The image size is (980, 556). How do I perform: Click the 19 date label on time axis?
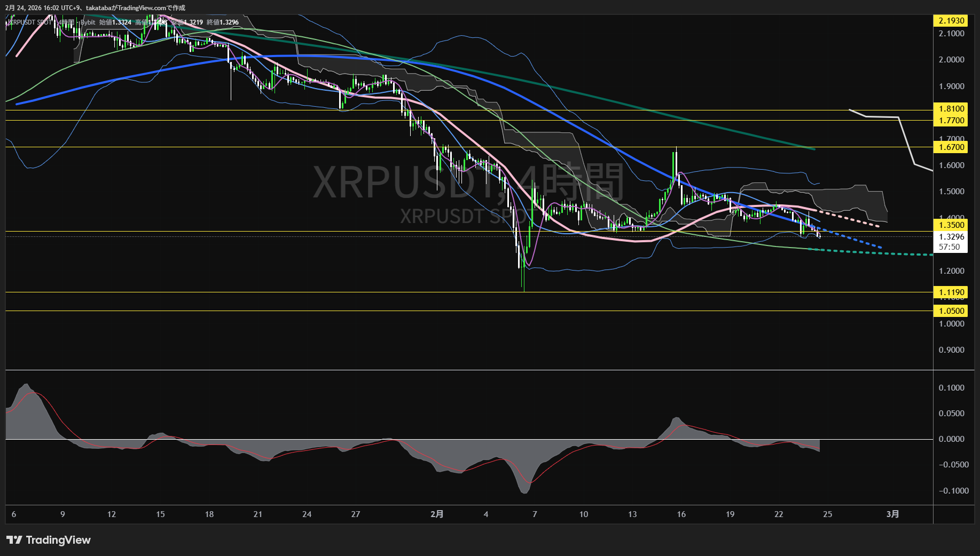point(730,514)
